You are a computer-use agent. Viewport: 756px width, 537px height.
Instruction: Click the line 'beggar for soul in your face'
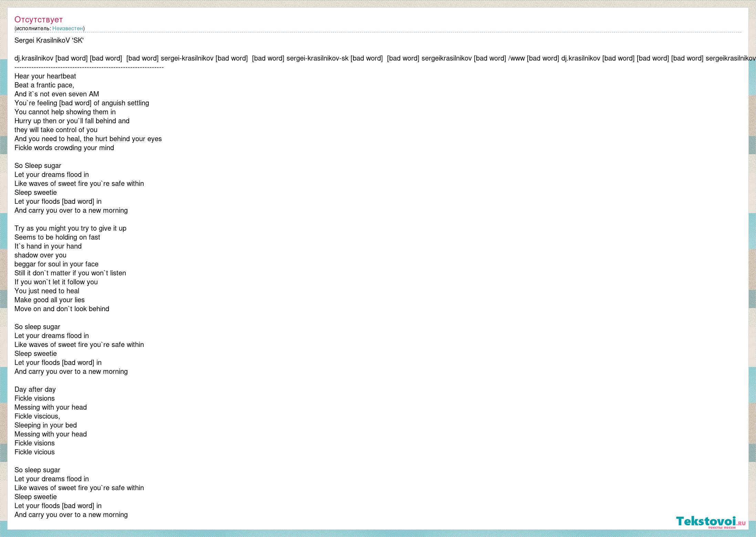(x=56, y=264)
